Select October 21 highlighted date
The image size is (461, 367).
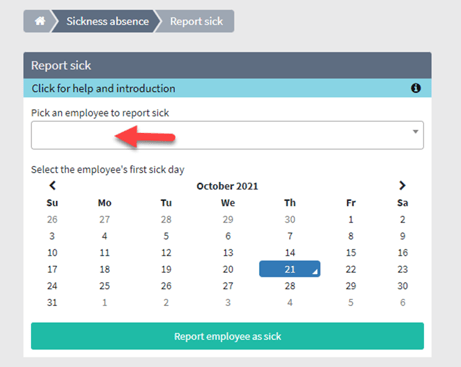pyautogui.click(x=290, y=269)
